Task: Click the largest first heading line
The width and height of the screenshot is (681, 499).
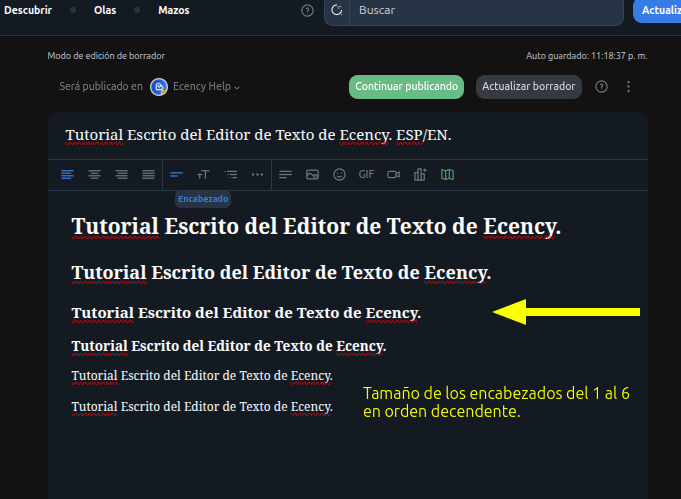Action: click(x=316, y=227)
